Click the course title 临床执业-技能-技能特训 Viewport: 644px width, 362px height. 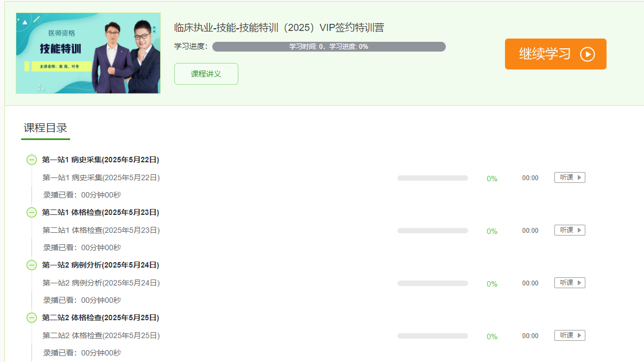coord(279,28)
